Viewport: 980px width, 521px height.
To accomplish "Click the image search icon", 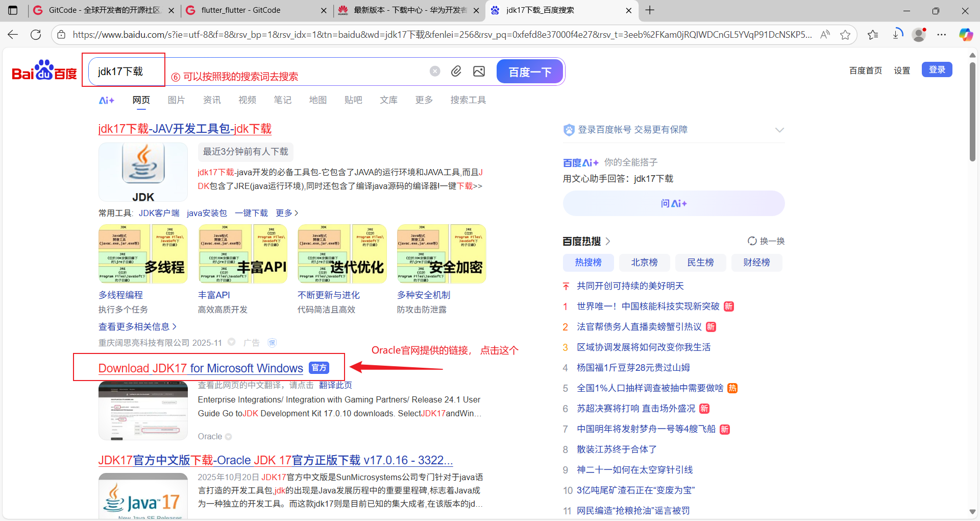I will 479,71.
